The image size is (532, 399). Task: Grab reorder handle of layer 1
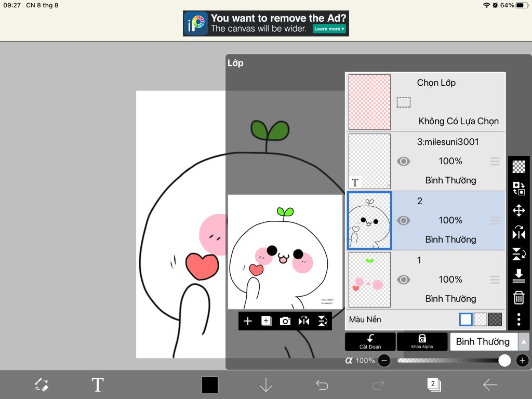pos(495,280)
